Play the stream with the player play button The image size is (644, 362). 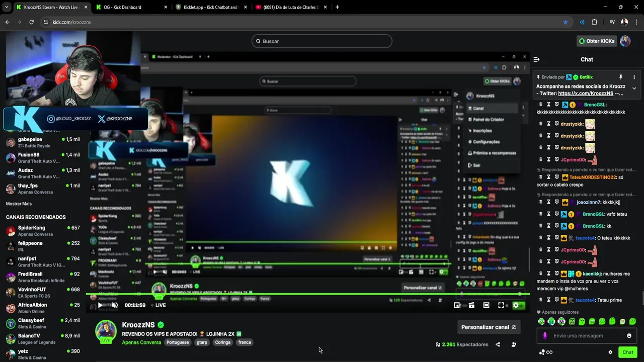click(x=100, y=305)
